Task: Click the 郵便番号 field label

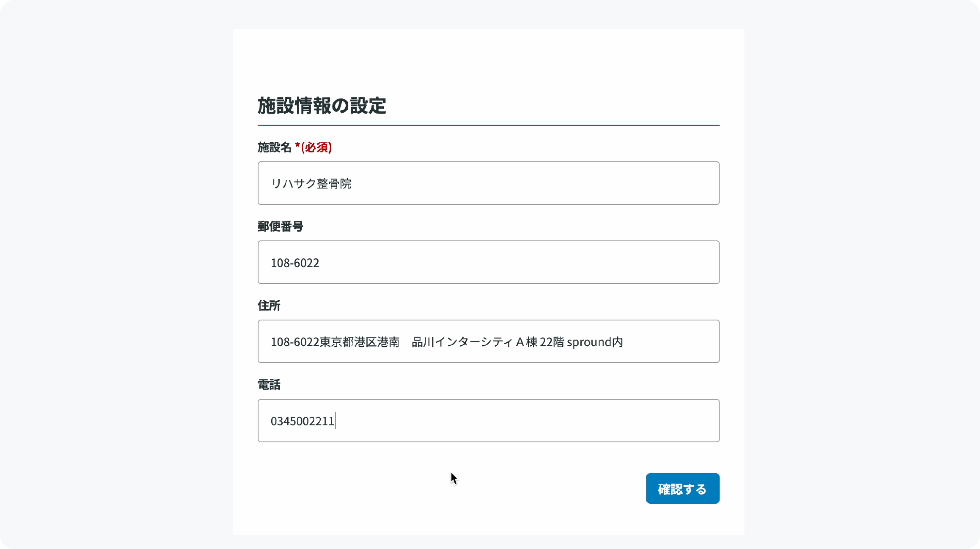Action: pos(280,226)
